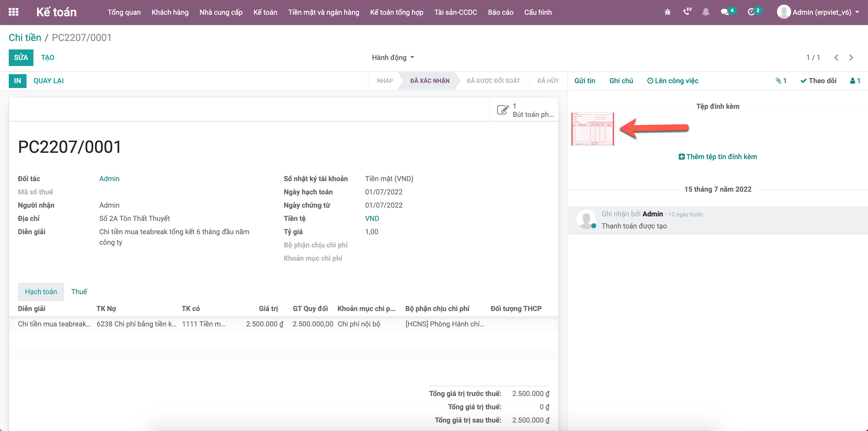Click the SỬA (edit) button
The image size is (868, 431).
(x=20, y=57)
